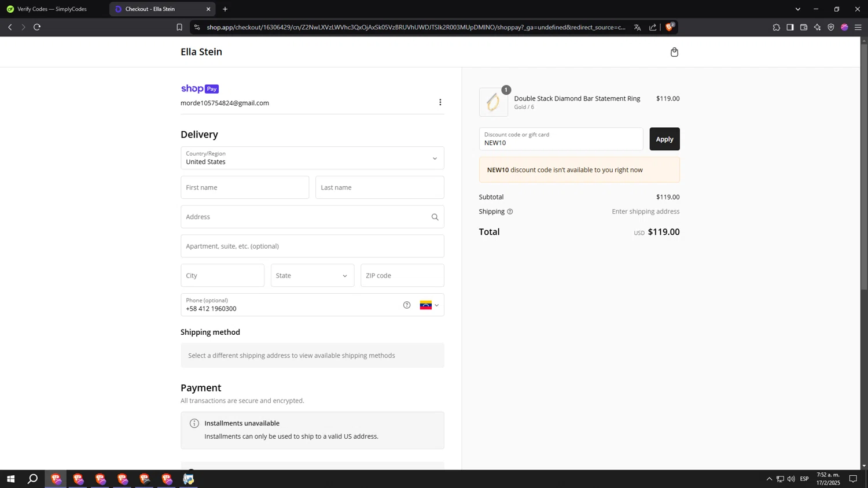Image resolution: width=868 pixels, height=488 pixels.
Task: Click the installments unavailable info icon
Action: (194, 423)
